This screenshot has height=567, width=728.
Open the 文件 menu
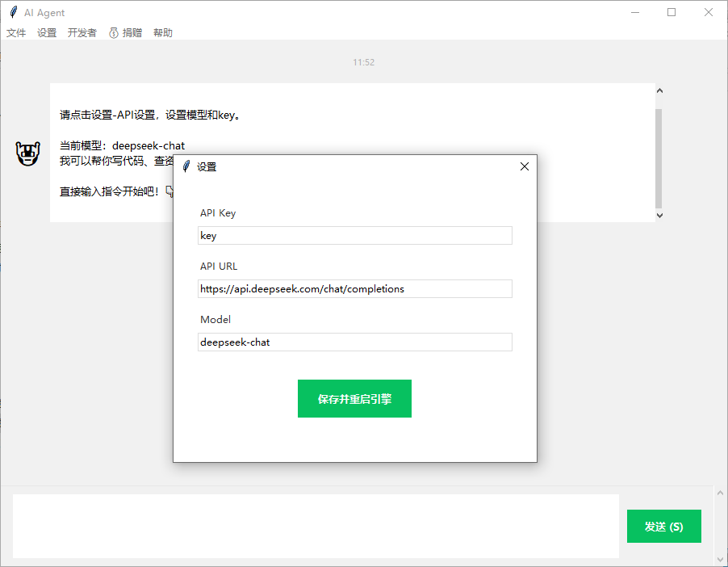(16, 32)
